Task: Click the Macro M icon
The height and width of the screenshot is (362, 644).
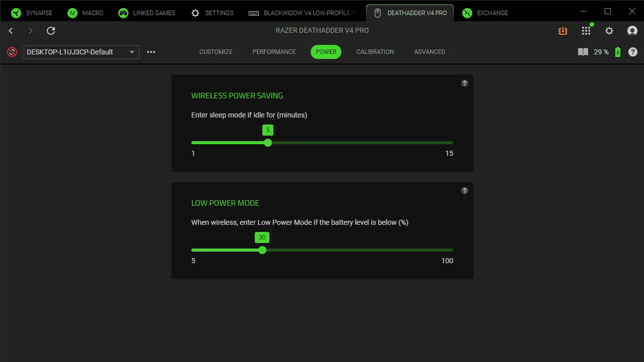Action: click(73, 13)
